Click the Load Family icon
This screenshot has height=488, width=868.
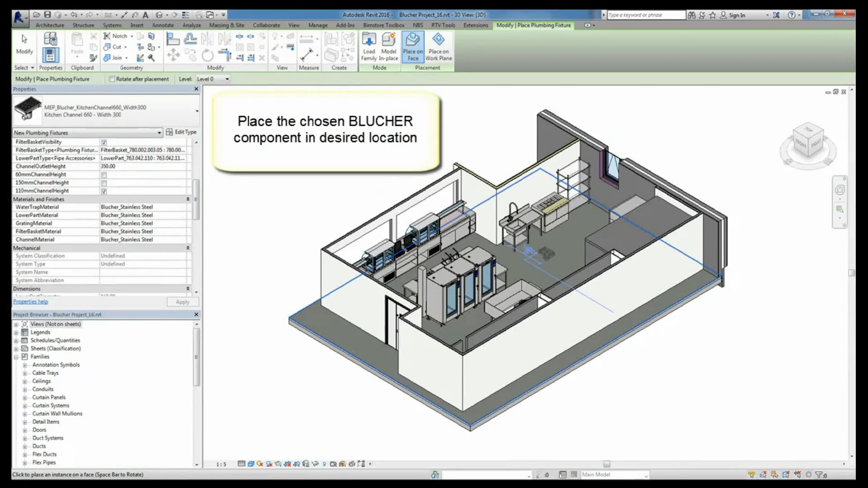coord(369,47)
